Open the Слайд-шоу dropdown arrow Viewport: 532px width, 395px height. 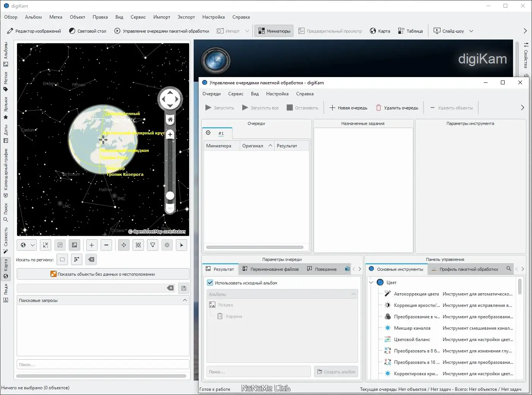pos(471,31)
